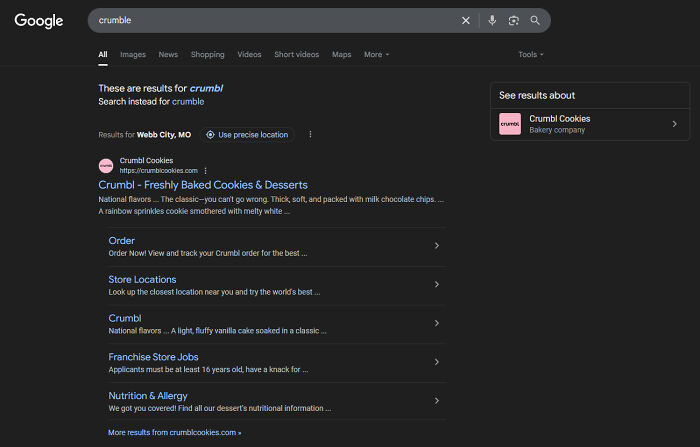
Task: Open the Google logo homepage link
Action: point(39,21)
